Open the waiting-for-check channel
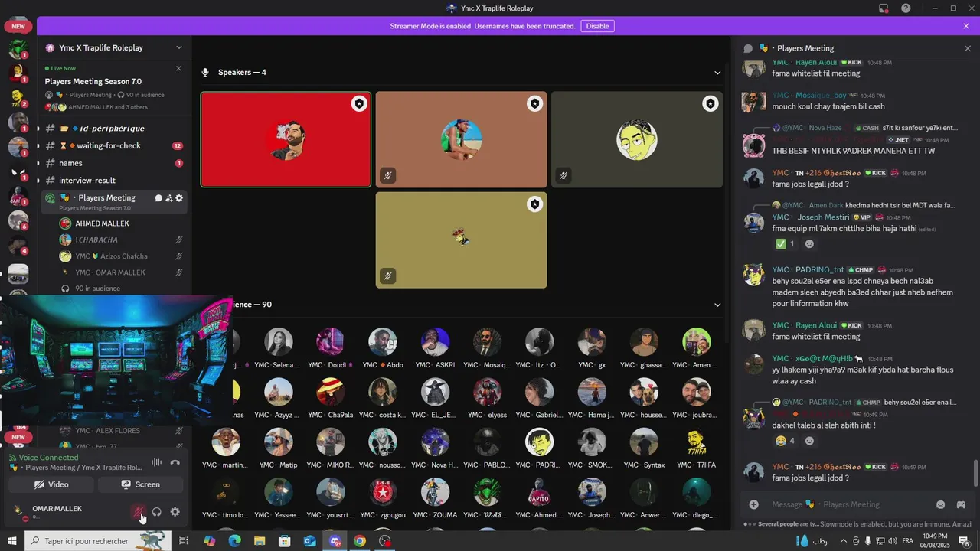 click(113, 145)
